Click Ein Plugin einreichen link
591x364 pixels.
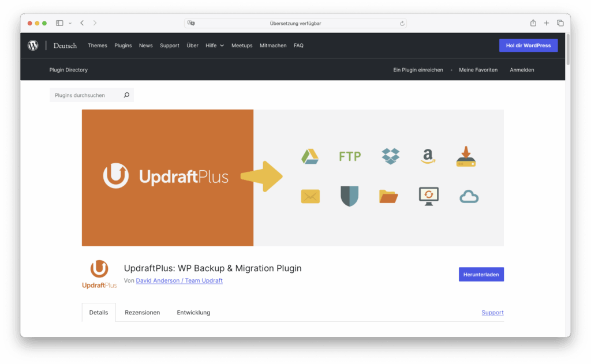pyautogui.click(x=418, y=70)
